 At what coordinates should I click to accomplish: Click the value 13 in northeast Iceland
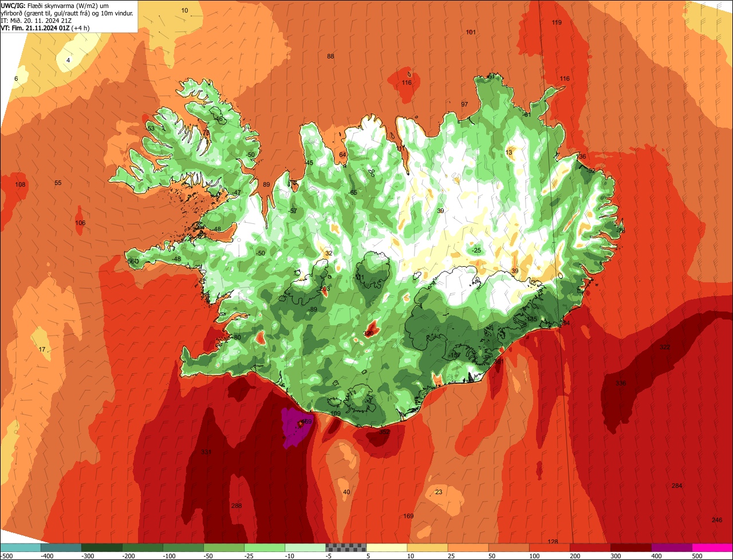coord(509,152)
